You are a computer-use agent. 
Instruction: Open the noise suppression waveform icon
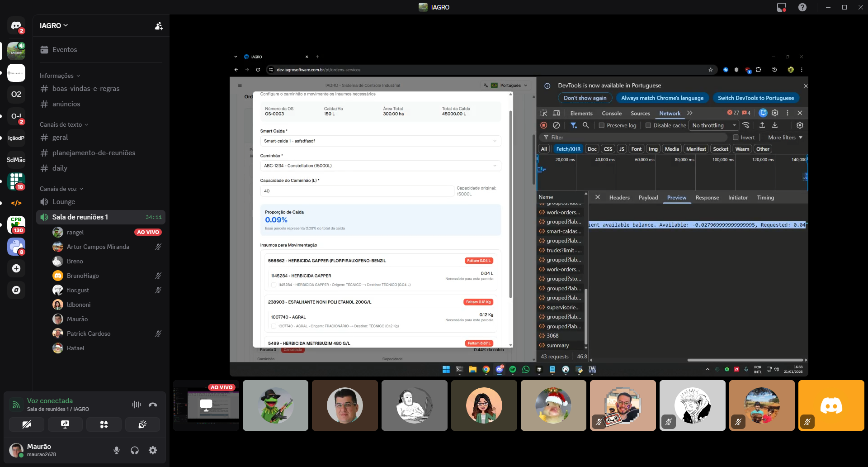[136, 405]
